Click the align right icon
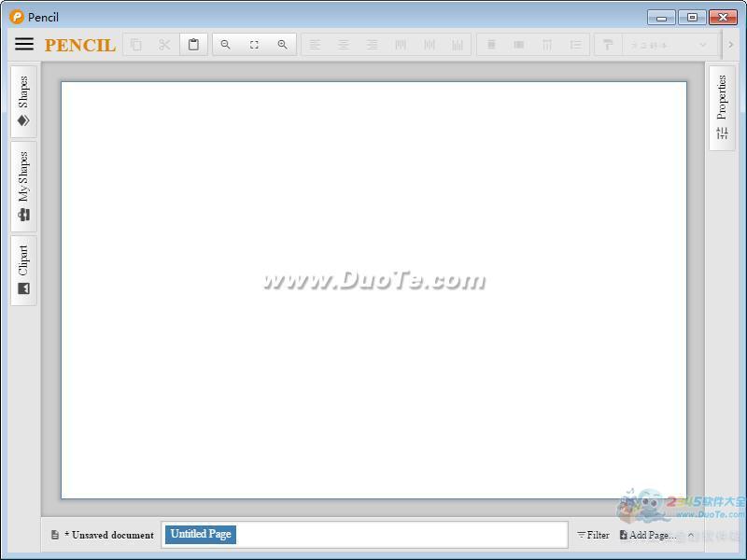This screenshot has width=747, height=560. (x=372, y=45)
